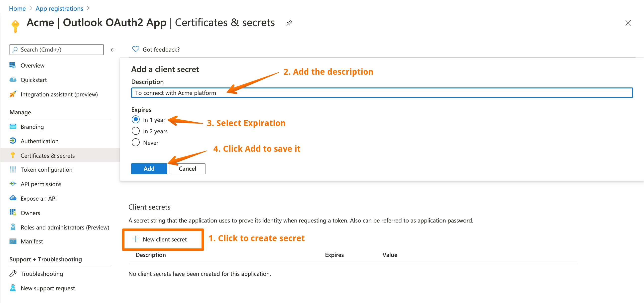This screenshot has width=644, height=303.
Task: Navigate to Roles and administrators Preview
Action: click(64, 227)
